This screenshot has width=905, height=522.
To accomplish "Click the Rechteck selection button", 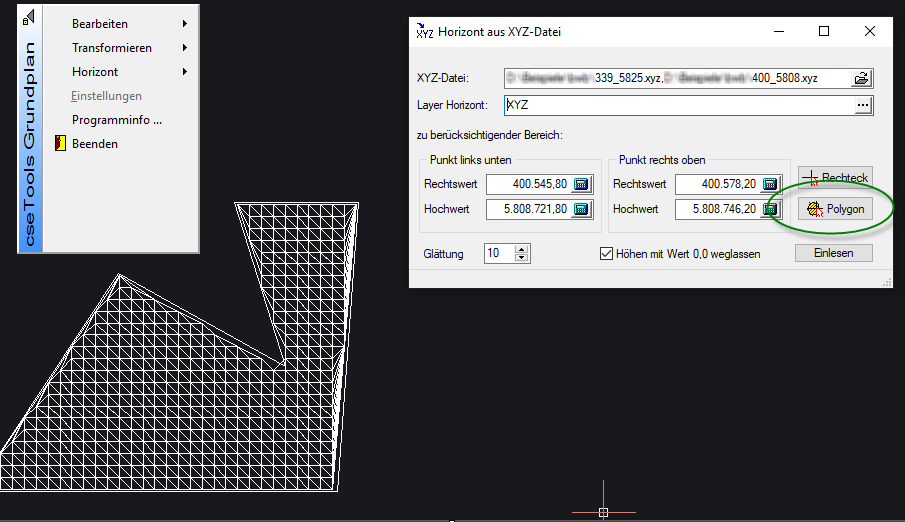I will (835, 177).
